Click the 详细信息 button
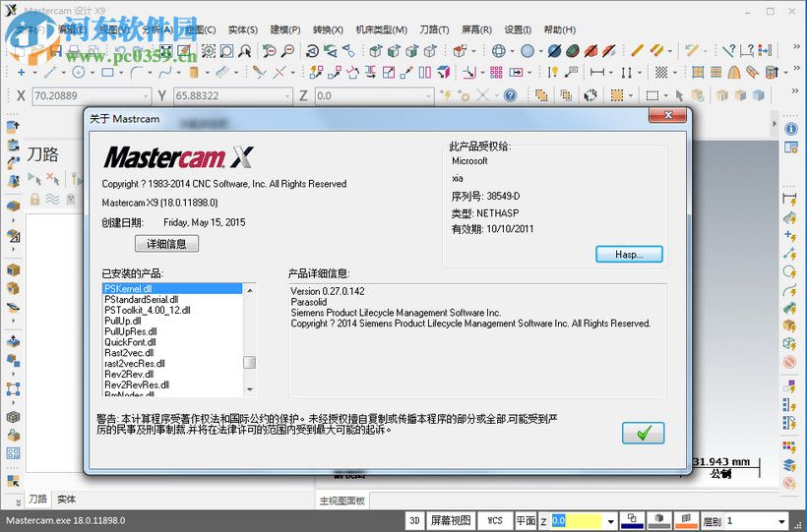Viewport: 807px width, 532px height. [166, 243]
